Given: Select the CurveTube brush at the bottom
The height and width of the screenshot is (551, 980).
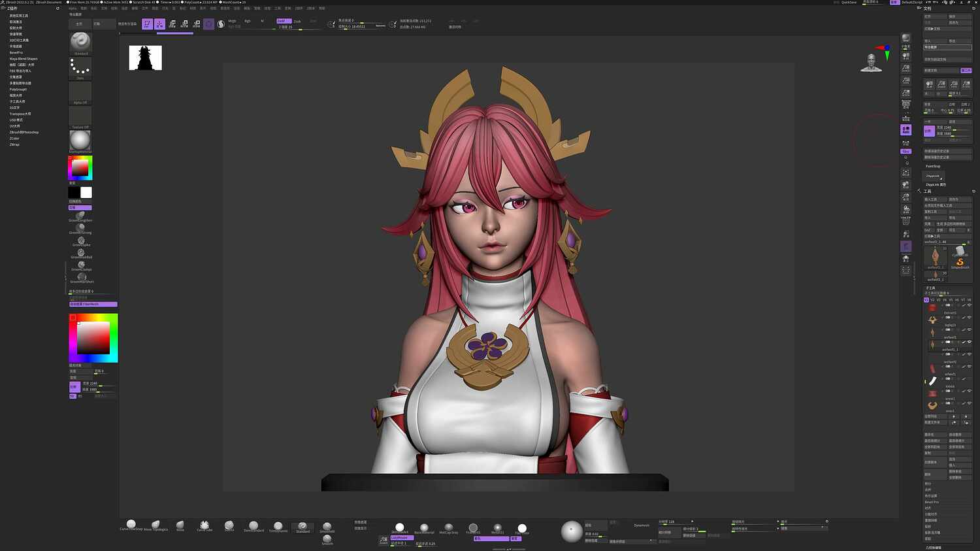Looking at the screenshot, I should tap(204, 526).
